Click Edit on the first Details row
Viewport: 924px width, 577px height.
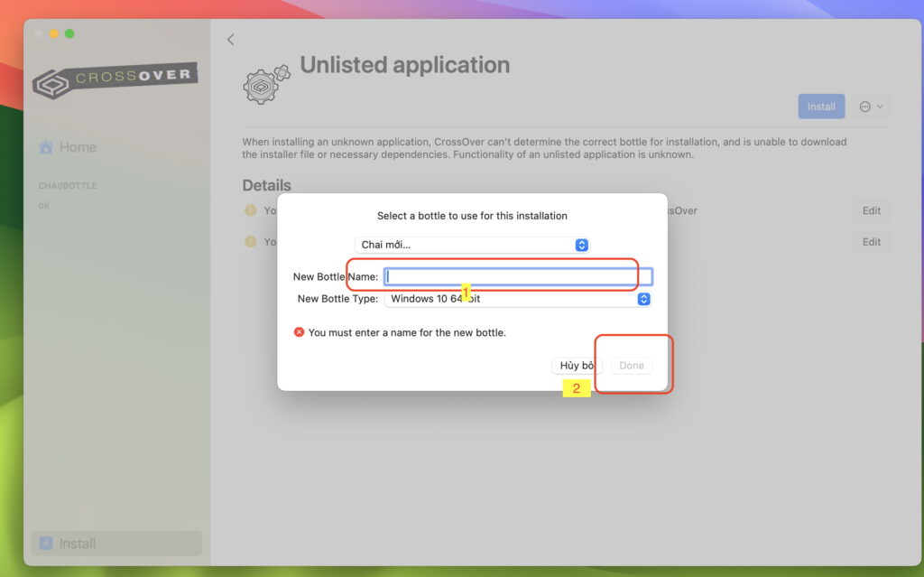[x=871, y=210]
